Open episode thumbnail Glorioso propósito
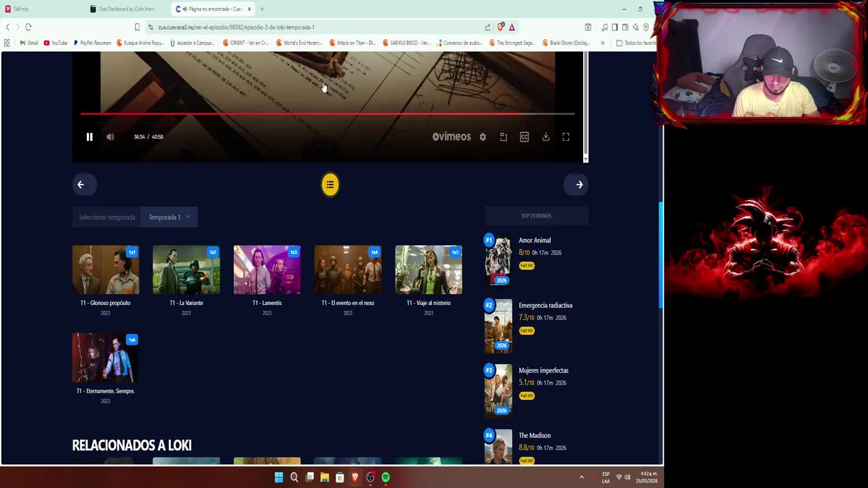 tap(105, 270)
